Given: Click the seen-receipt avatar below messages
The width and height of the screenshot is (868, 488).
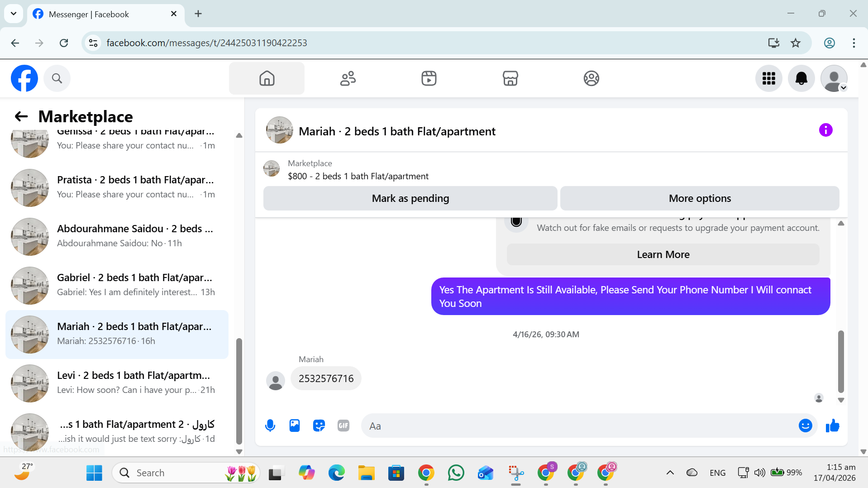Looking at the screenshot, I should coord(819,398).
